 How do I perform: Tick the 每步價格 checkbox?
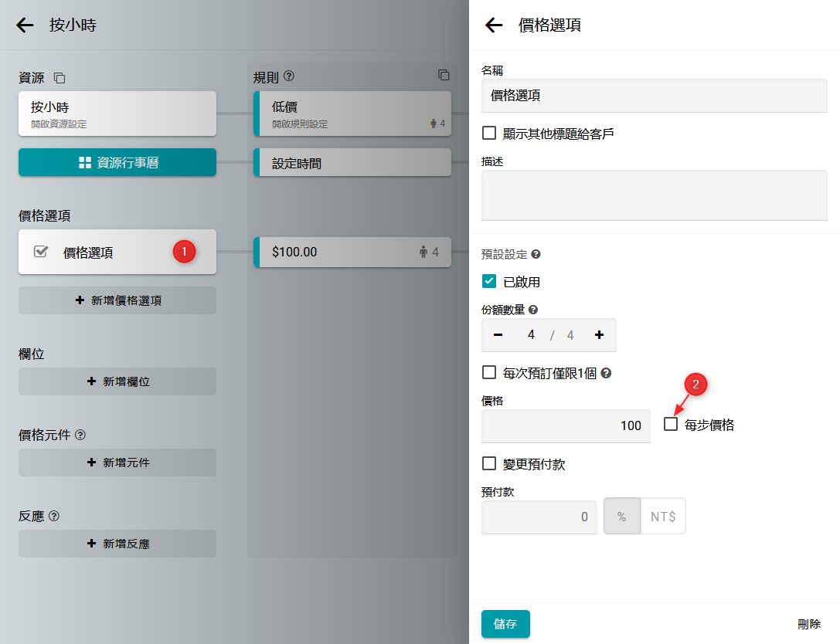pos(671,424)
